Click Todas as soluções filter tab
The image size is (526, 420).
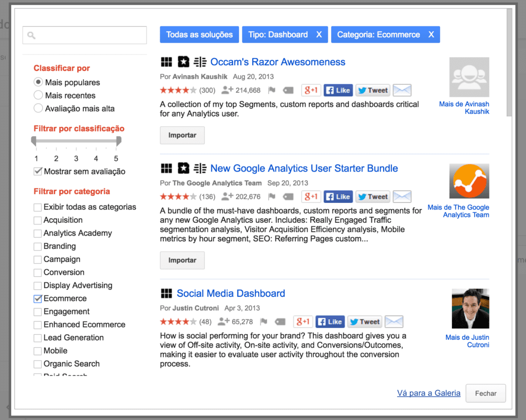[199, 34]
